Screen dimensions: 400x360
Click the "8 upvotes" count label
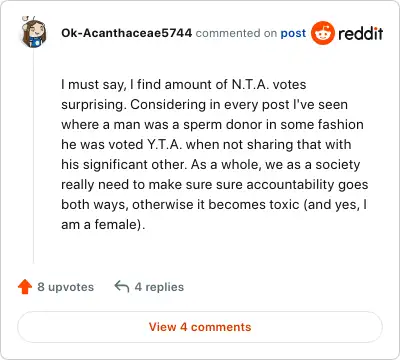(x=66, y=287)
